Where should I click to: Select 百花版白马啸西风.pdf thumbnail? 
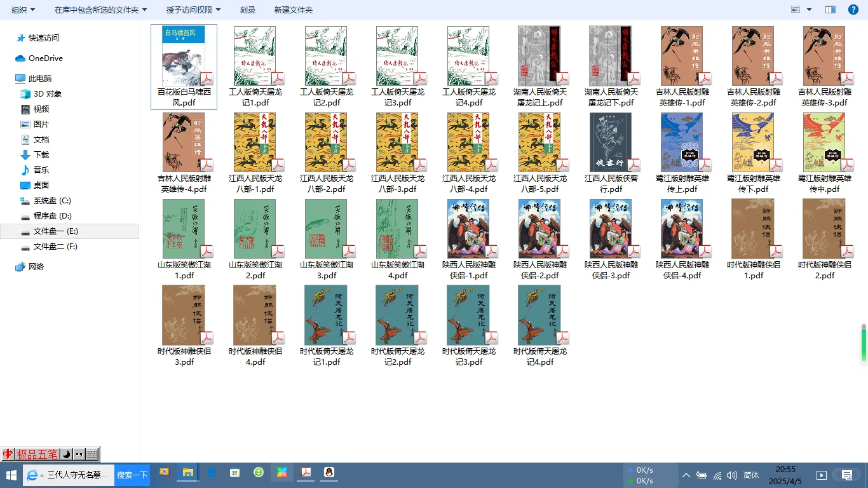click(x=184, y=56)
